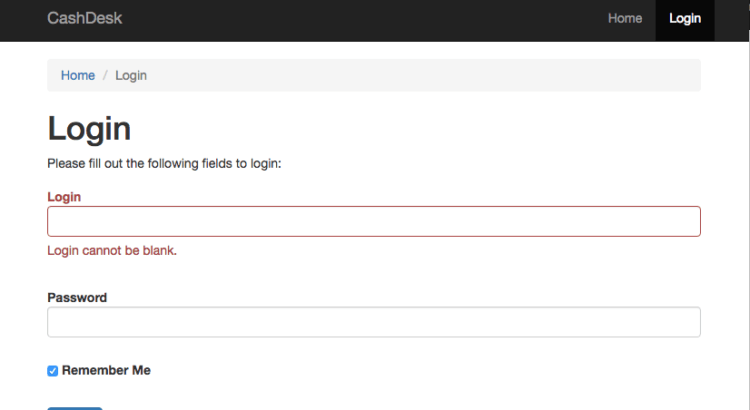
Task: Focus the Login text input field
Action: click(373, 221)
